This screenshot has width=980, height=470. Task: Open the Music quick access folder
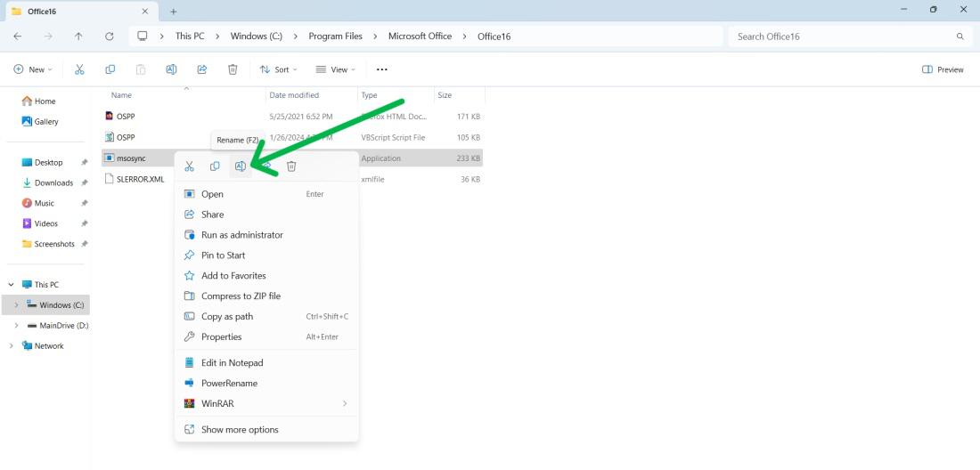[x=38, y=204]
